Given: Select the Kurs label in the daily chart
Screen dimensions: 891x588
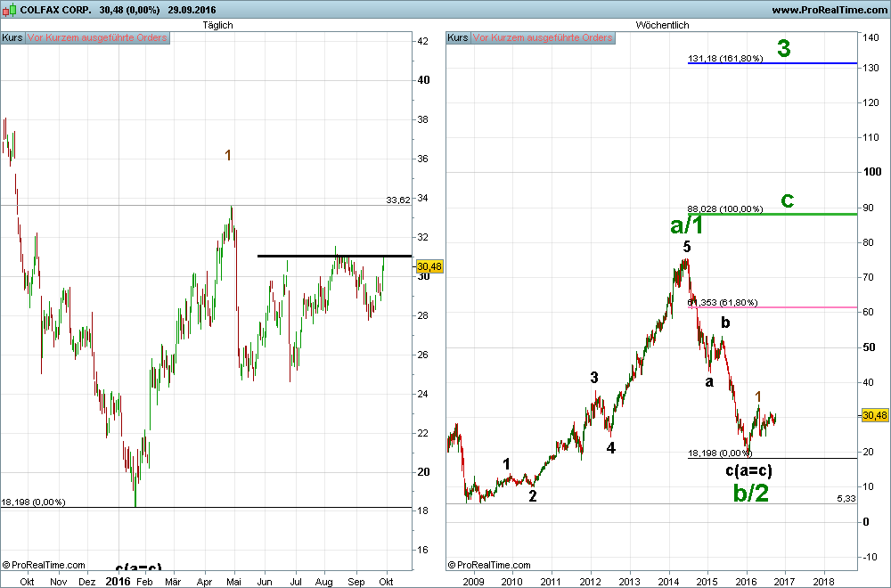Looking at the screenshot, I should (x=12, y=38).
